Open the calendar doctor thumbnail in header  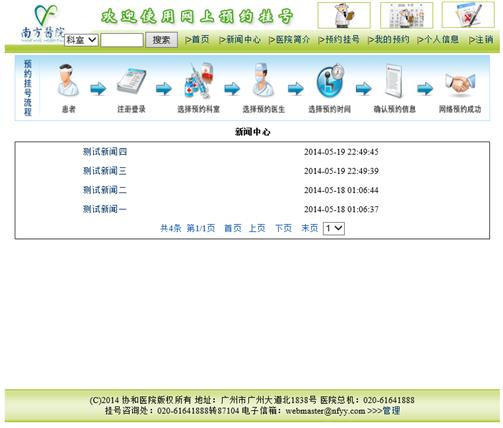(406, 15)
